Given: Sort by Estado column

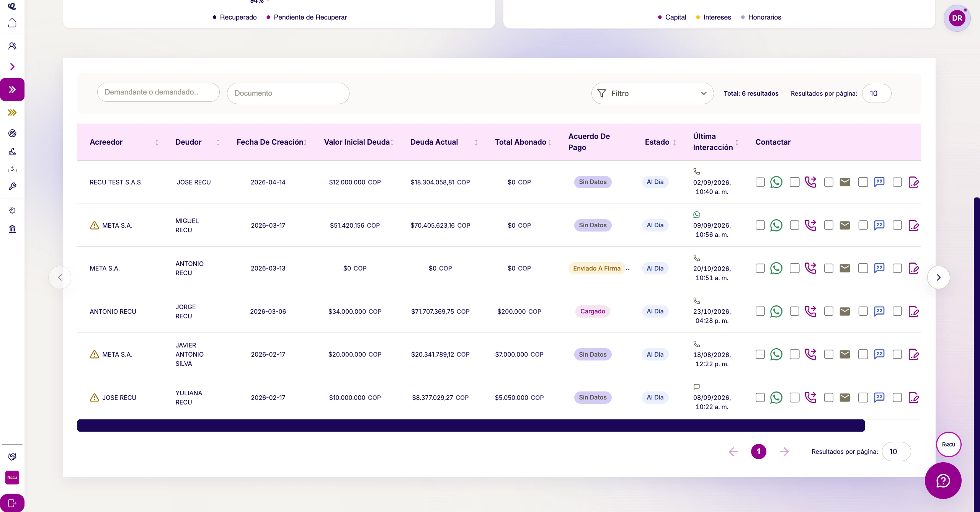Looking at the screenshot, I should pyautogui.click(x=675, y=142).
